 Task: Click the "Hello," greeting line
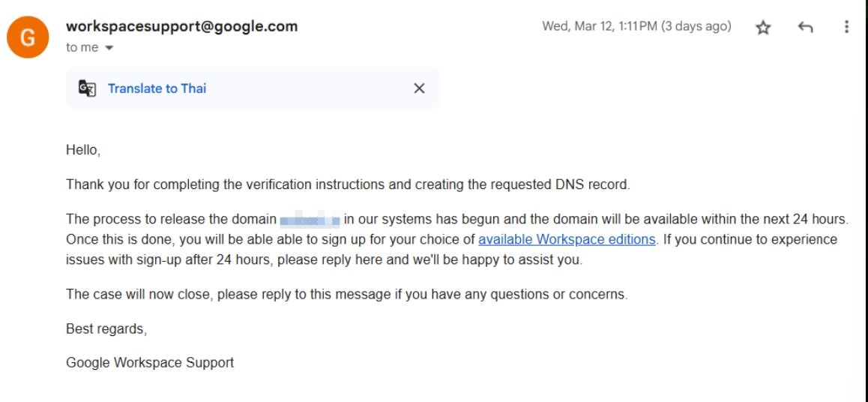pos(84,149)
